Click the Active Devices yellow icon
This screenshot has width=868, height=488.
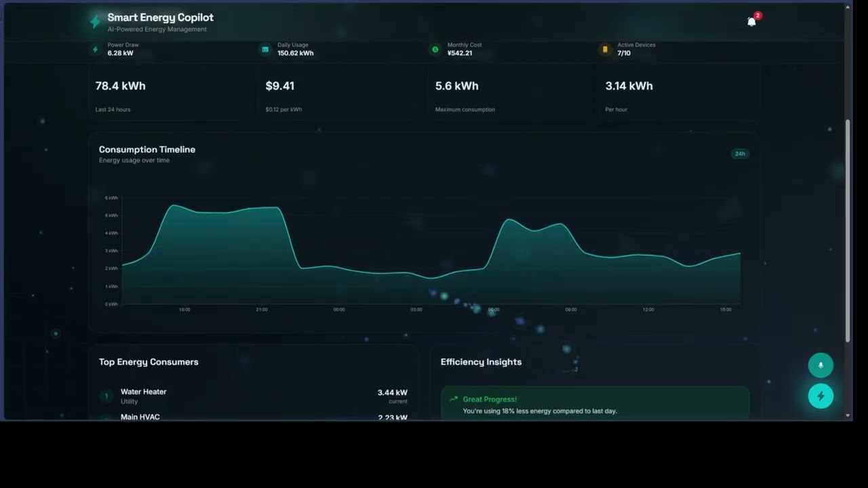pyautogui.click(x=605, y=49)
